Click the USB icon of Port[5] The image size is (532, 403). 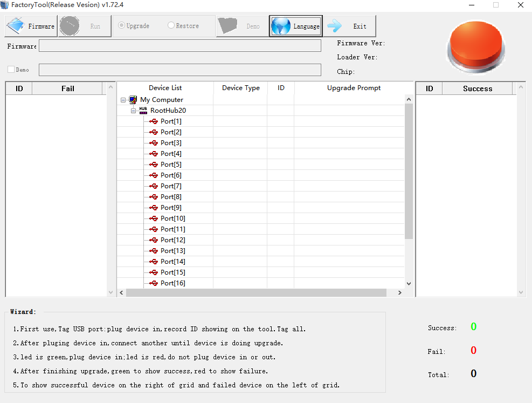click(154, 165)
